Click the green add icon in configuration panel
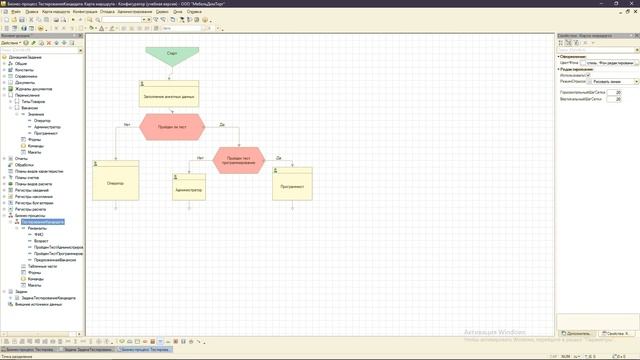 tap(26, 43)
